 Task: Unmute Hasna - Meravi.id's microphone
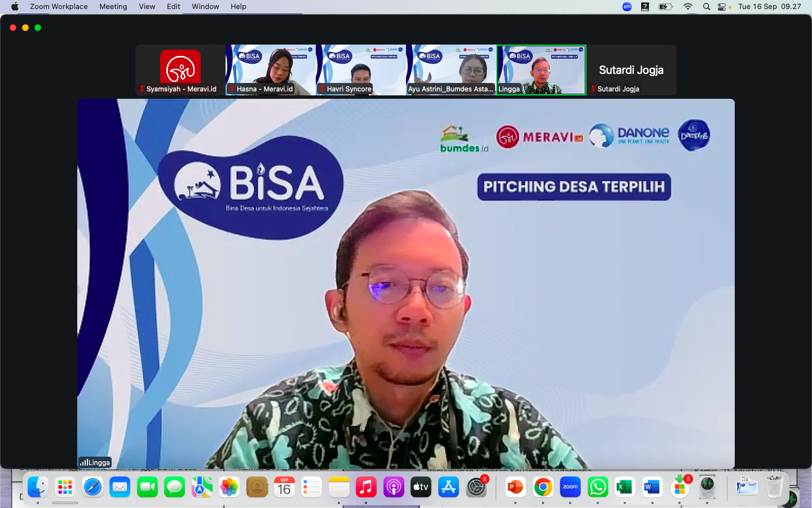[231, 89]
